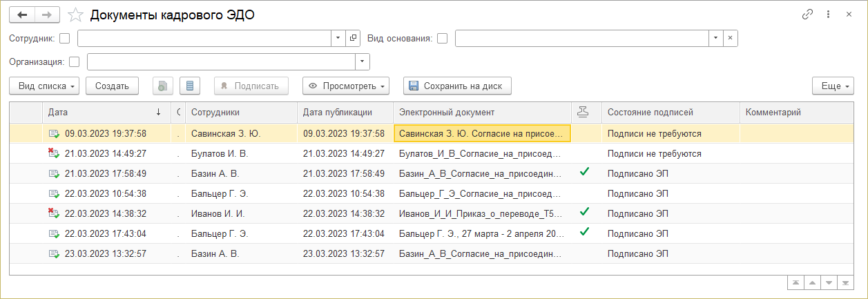This screenshot has width=868, height=299.
Task: Jump to the last row of the list
Action: (x=845, y=283)
